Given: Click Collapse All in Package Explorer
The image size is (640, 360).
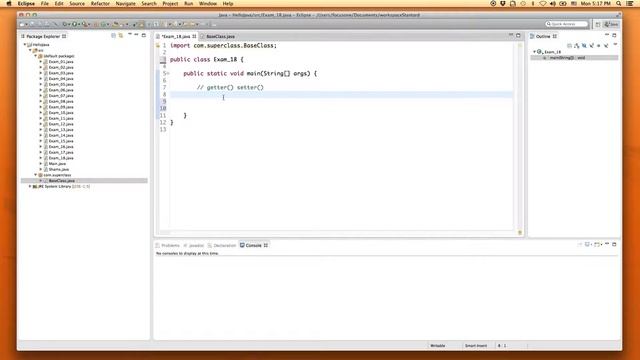Looking at the screenshot, I should [113, 36].
